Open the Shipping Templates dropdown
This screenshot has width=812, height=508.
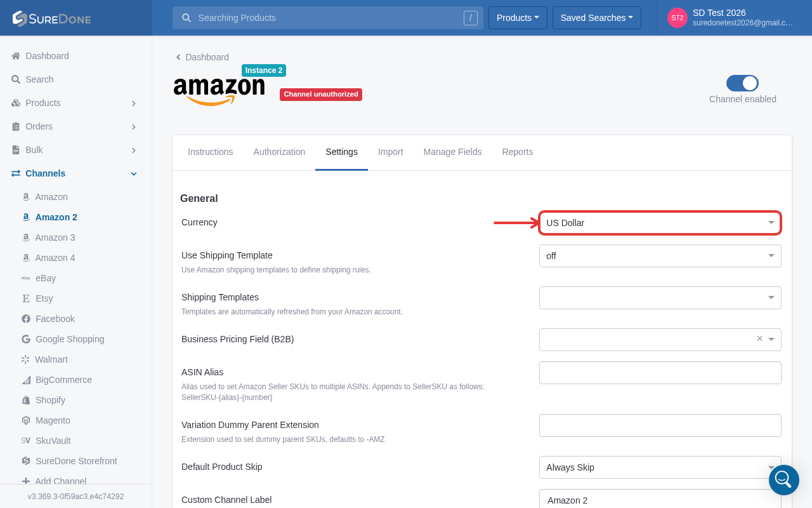coord(660,298)
